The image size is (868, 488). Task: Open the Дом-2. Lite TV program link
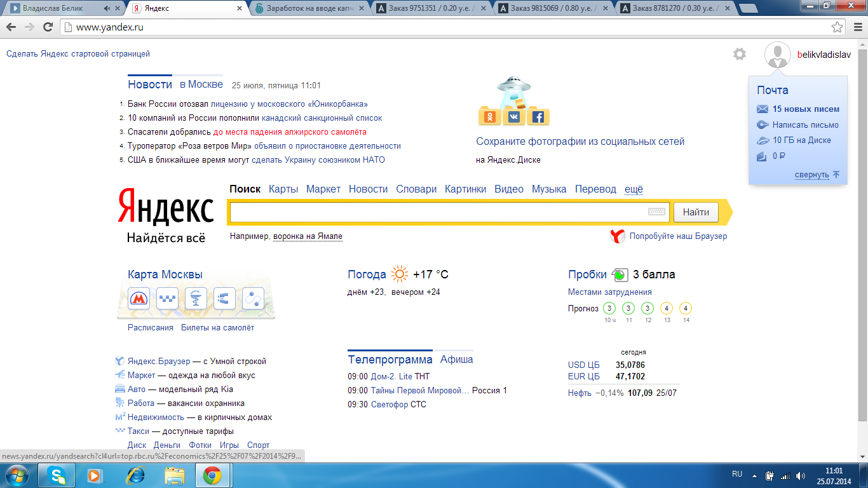tap(391, 377)
